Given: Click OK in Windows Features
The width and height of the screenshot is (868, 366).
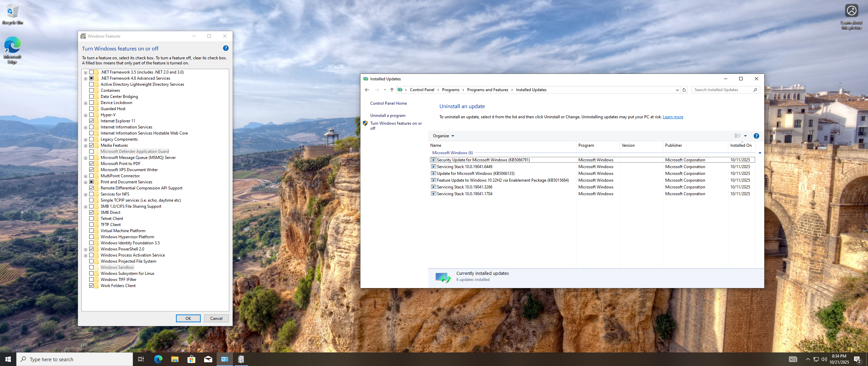Looking at the screenshot, I should 188,319.
